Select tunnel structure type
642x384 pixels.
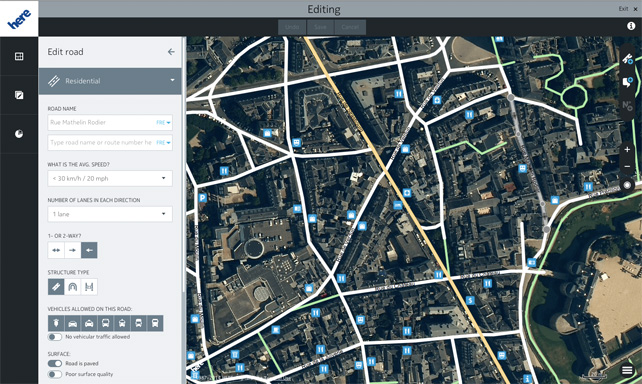coord(72,287)
